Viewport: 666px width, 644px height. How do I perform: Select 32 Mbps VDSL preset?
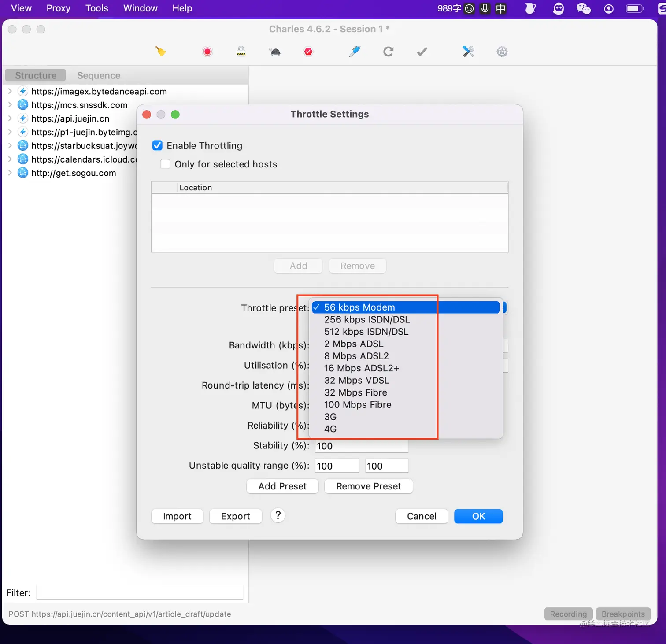pyautogui.click(x=406, y=380)
